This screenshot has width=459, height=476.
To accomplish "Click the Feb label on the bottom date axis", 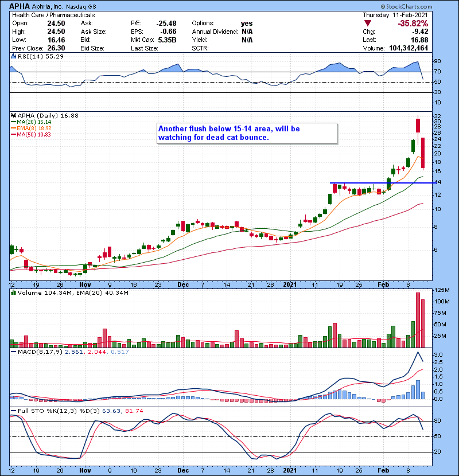I will (383, 470).
